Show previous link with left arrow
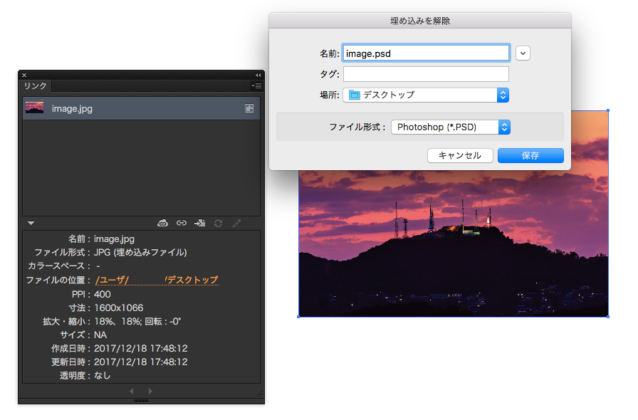Viewport: 638px width, 420px height. [131, 391]
